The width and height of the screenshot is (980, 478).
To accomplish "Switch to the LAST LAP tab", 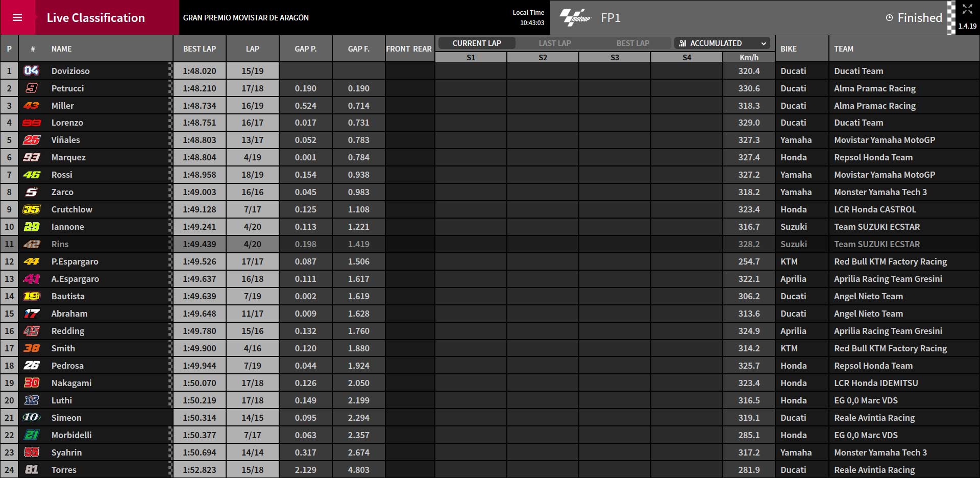I will pos(555,43).
